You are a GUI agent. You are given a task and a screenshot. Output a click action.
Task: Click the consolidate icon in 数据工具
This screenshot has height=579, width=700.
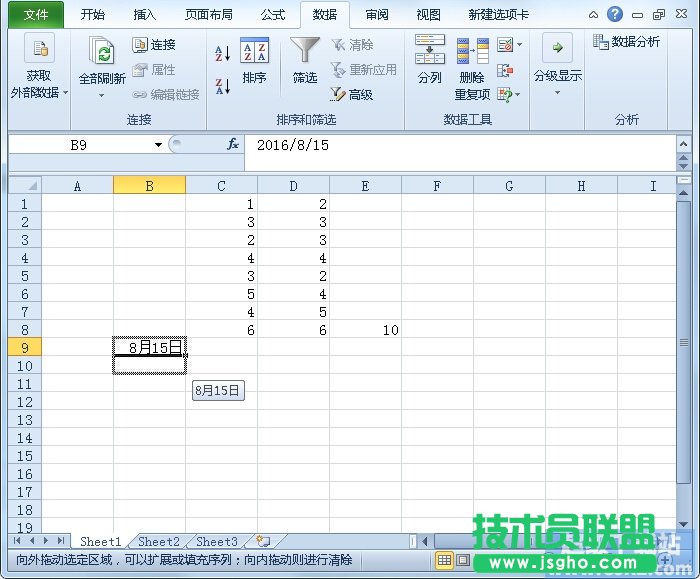505,70
